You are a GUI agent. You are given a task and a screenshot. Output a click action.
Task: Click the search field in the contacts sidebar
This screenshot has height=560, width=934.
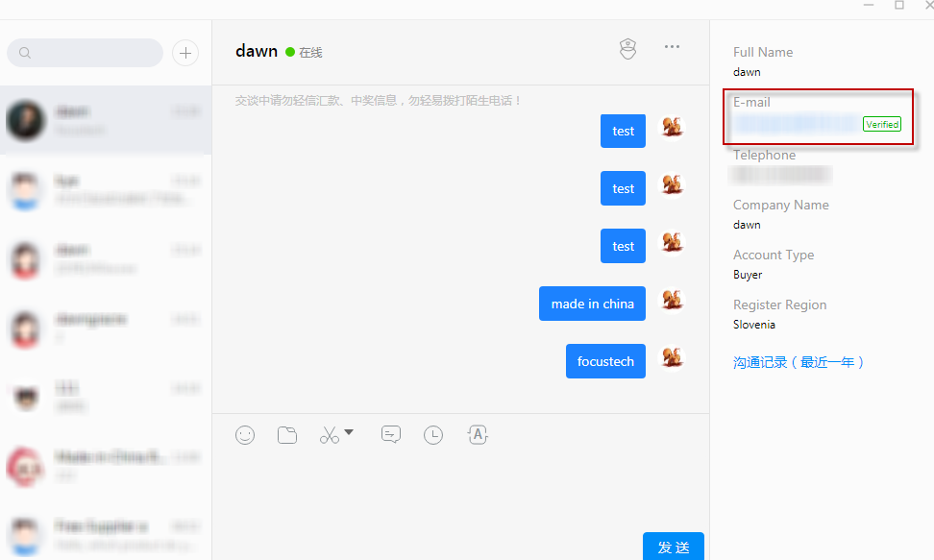coord(85,53)
